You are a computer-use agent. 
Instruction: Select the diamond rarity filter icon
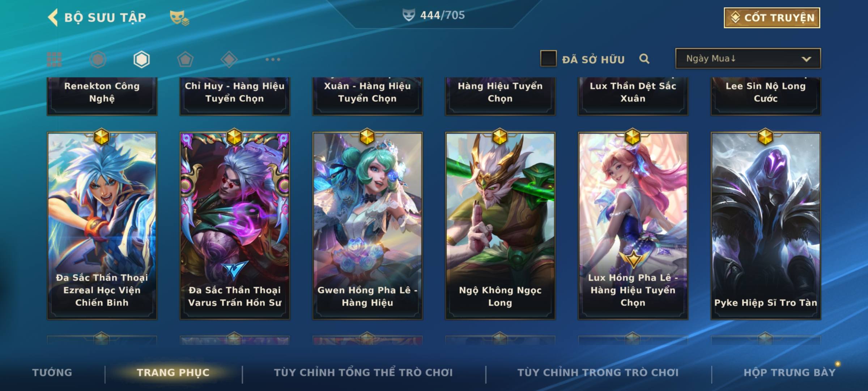[x=229, y=59]
